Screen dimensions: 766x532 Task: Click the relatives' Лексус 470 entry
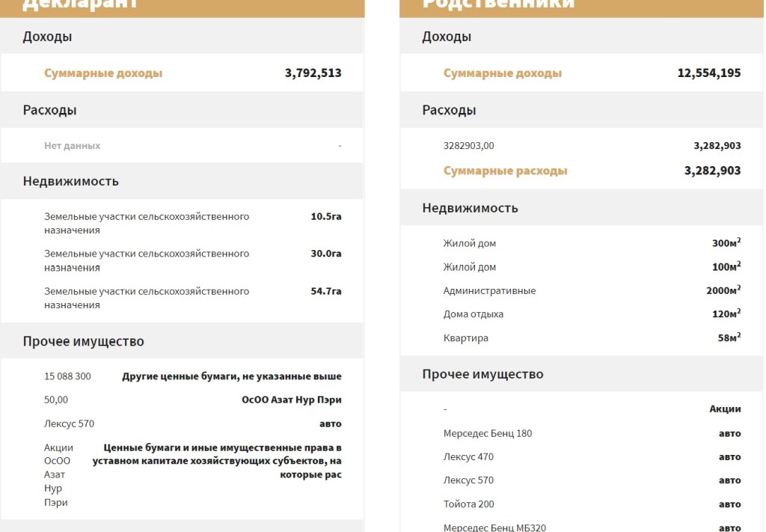click(468, 456)
